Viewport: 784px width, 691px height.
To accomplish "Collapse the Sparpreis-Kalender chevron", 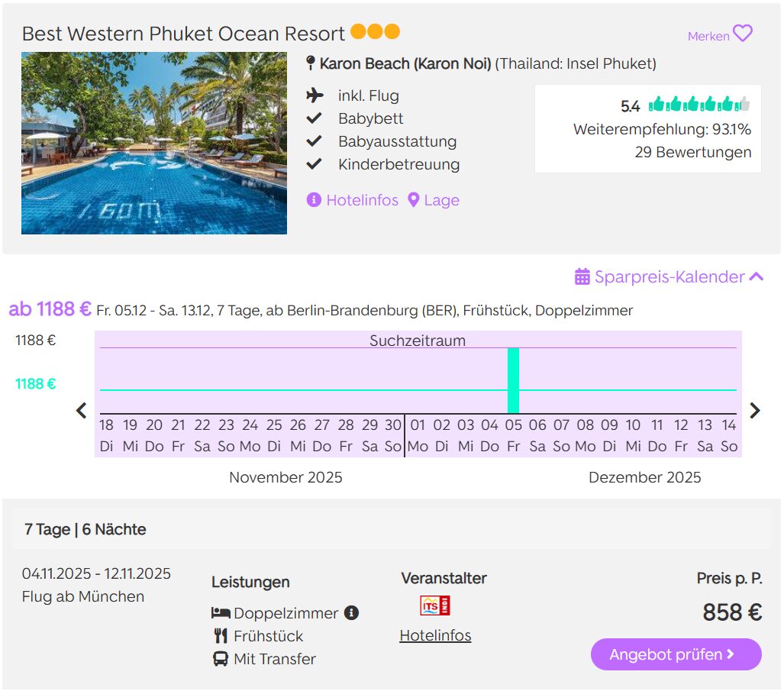I will (757, 277).
